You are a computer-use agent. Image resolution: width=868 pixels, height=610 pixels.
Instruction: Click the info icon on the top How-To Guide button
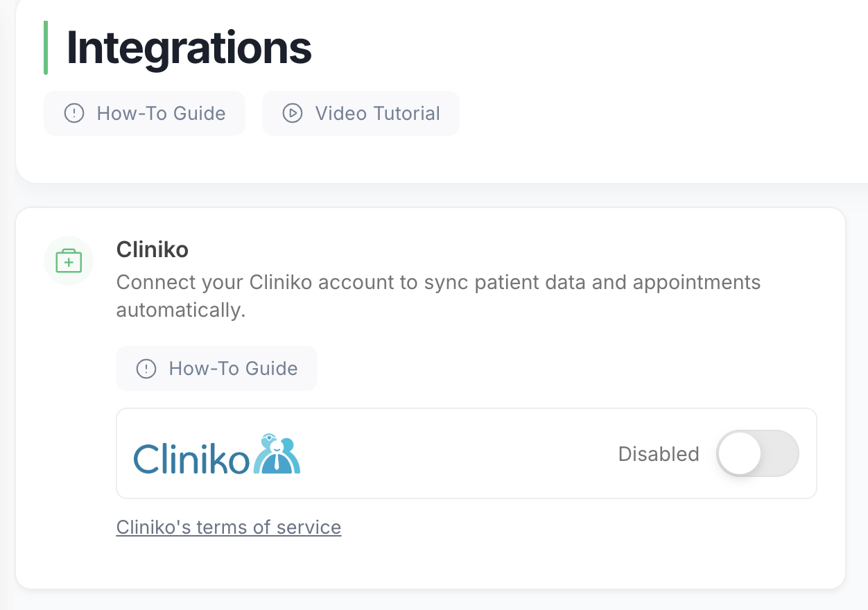[73, 113]
